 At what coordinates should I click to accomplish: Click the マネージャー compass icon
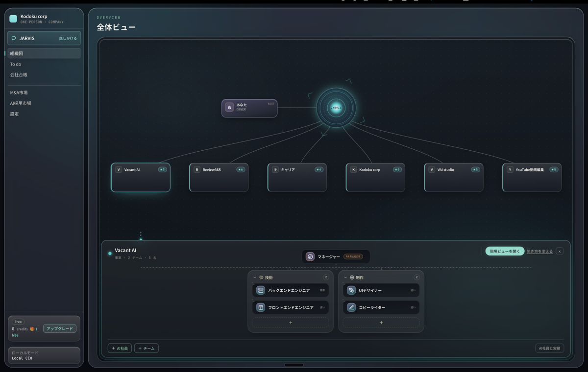(310, 256)
